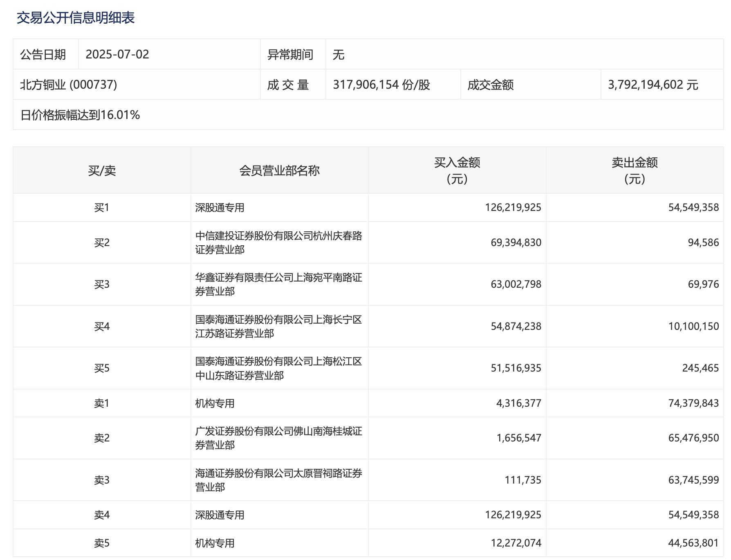731x560 pixels.
Task: Click the 买/卖 column header
Action: (102, 170)
